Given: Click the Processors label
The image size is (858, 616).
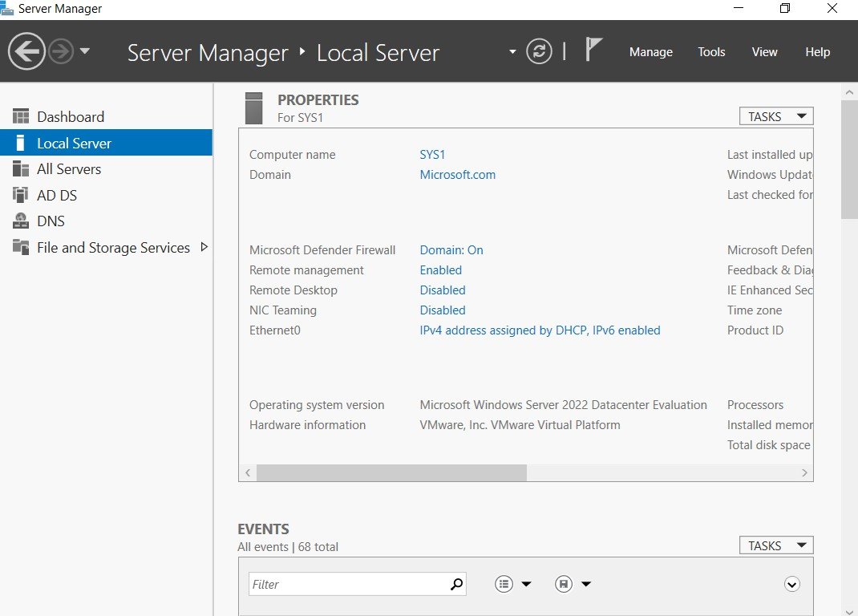Looking at the screenshot, I should (755, 405).
